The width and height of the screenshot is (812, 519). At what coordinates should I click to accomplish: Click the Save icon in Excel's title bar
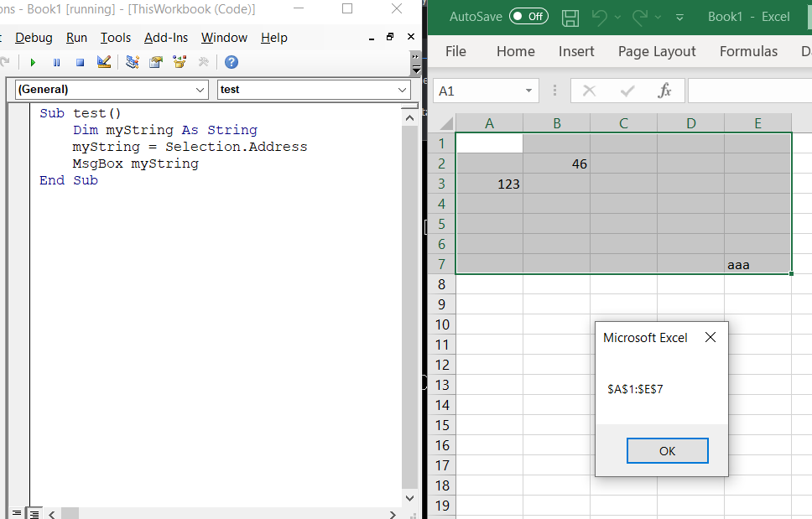tap(570, 17)
